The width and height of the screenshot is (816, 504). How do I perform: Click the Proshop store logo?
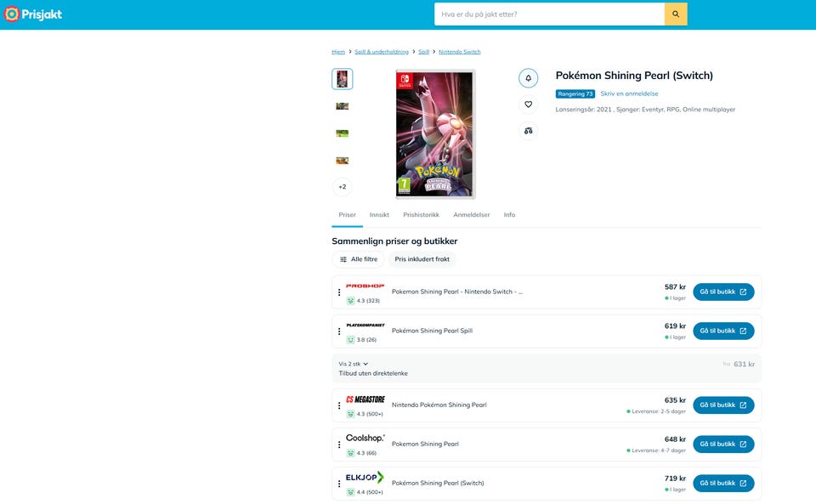365,286
